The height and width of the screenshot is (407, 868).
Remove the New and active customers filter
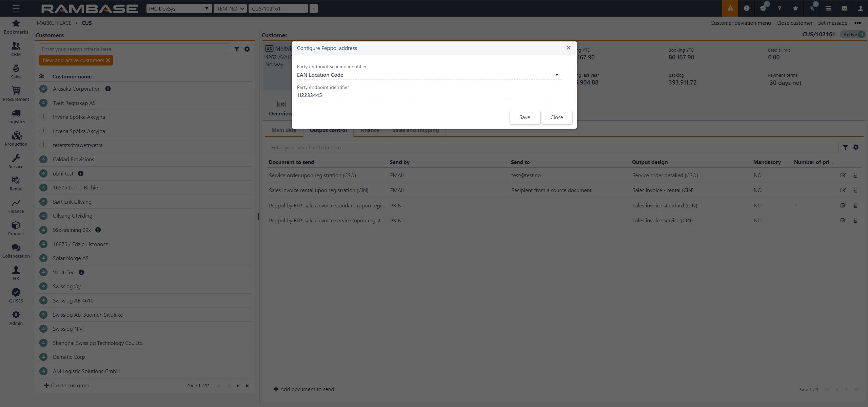(x=108, y=60)
